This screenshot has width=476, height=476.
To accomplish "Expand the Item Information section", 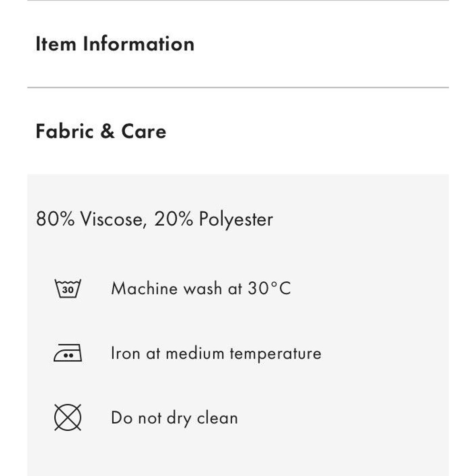I will 238,44.
